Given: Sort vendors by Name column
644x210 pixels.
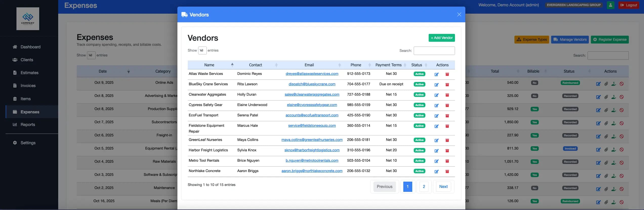Looking at the screenshot, I should pyautogui.click(x=211, y=65).
